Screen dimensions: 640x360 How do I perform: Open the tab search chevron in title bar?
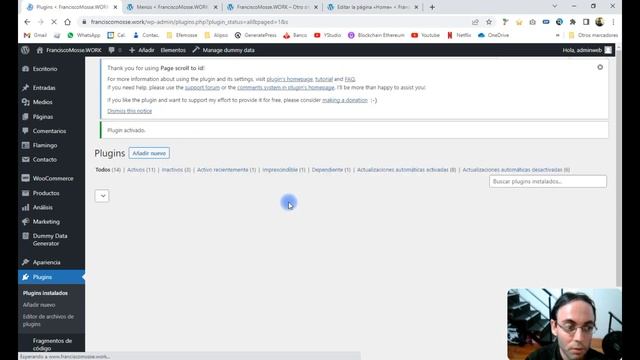coord(554,6)
